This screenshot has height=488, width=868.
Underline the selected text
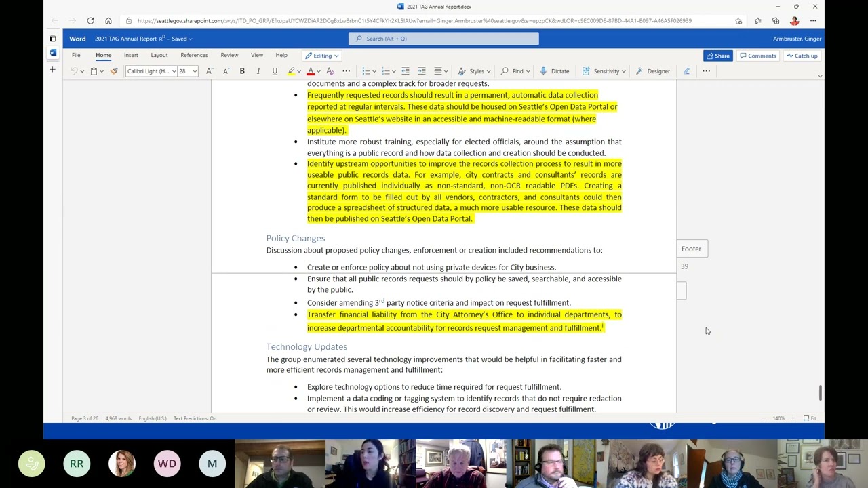275,71
